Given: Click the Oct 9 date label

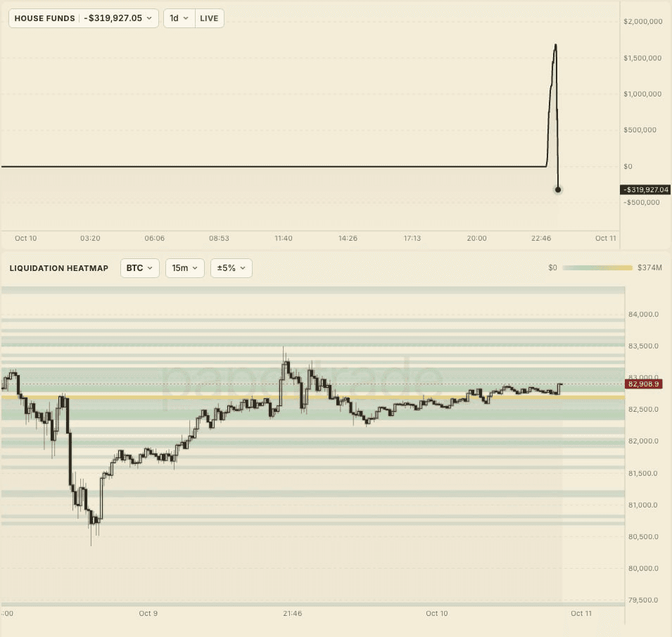Looking at the screenshot, I should click(148, 614).
